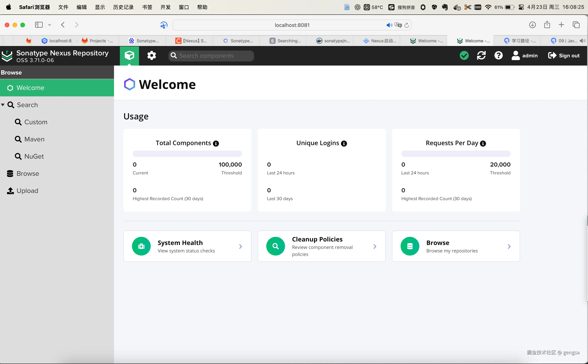Click Total Components info icon
588x364 pixels.
(216, 144)
